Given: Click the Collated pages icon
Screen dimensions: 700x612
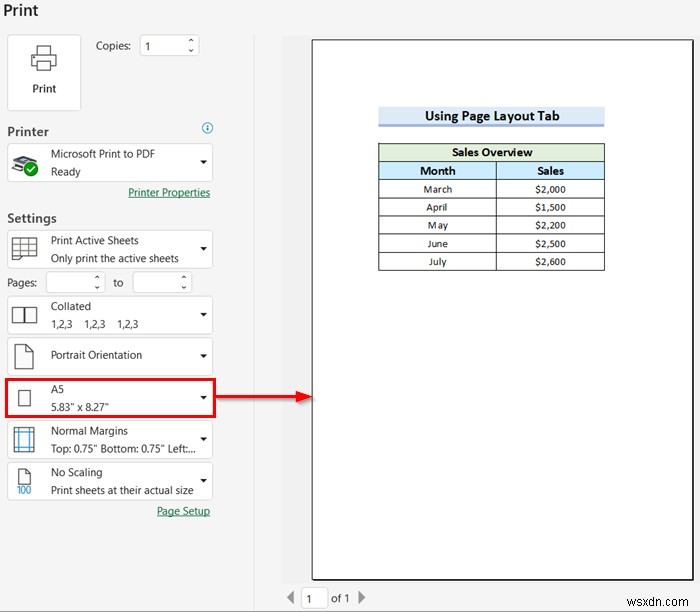Looking at the screenshot, I should 25,315.
